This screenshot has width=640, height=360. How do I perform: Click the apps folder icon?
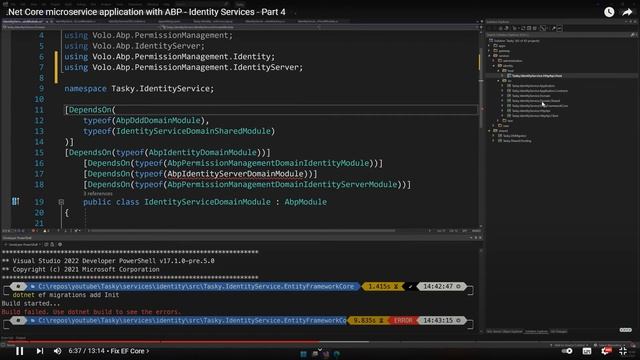[495, 46]
